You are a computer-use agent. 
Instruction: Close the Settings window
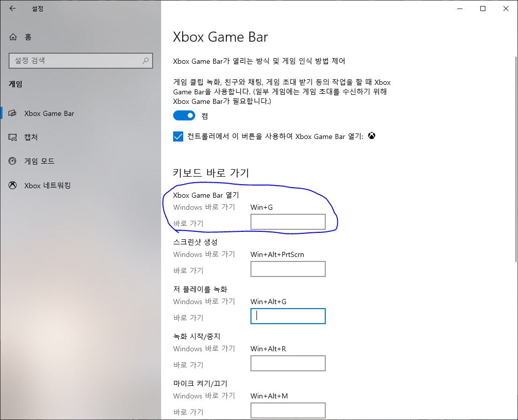click(x=506, y=9)
